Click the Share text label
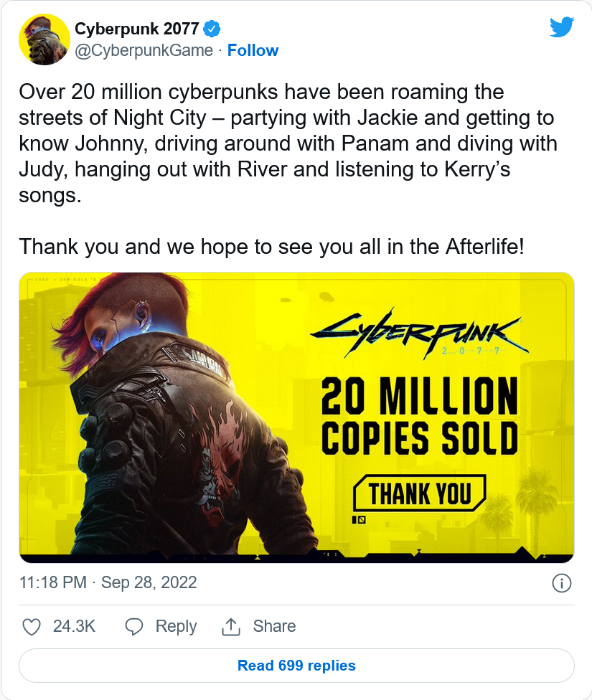Screen dimensions: 592x700 click(274, 626)
